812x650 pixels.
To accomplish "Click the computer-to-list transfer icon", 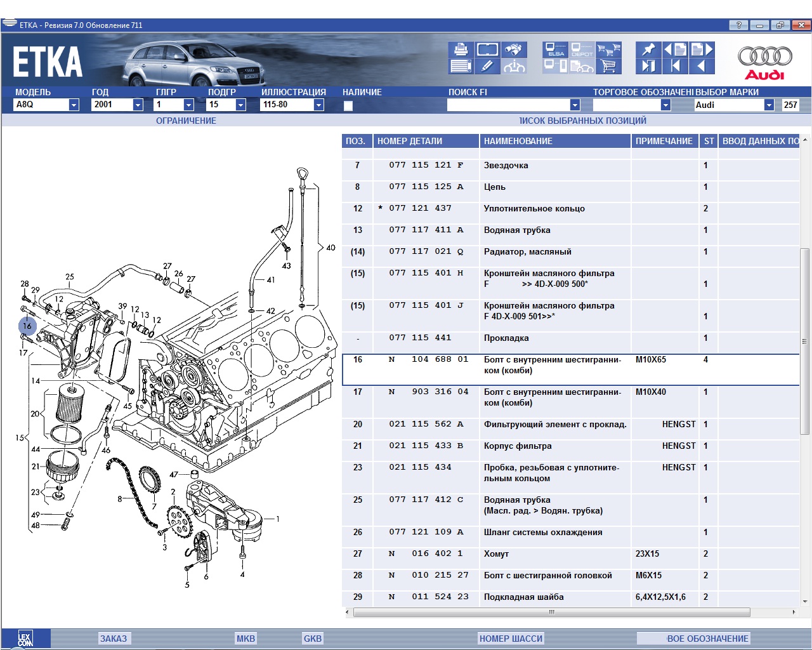I will point(556,66).
